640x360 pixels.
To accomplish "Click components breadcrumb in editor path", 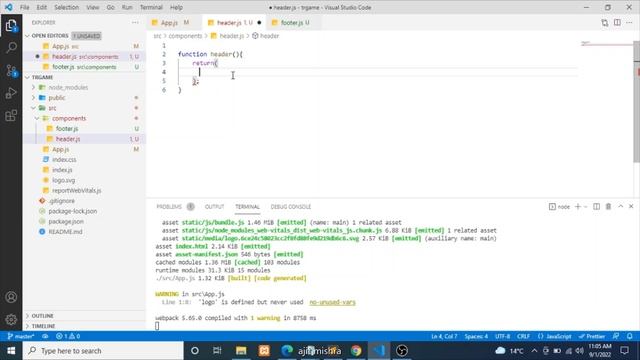I will tap(185, 36).
